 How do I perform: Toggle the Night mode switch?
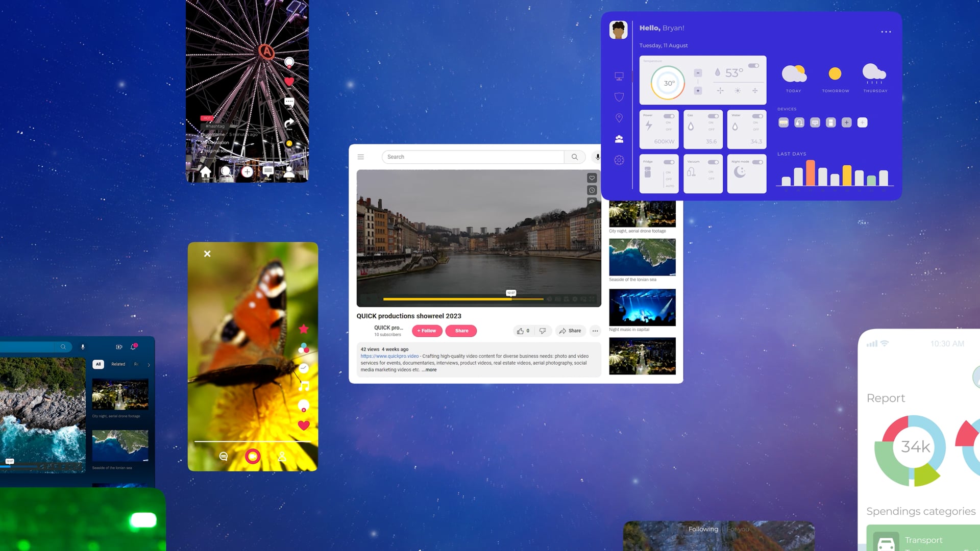(757, 162)
